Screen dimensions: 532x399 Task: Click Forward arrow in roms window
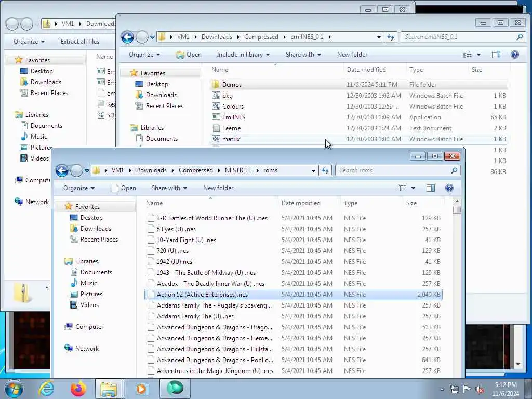(76, 170)
